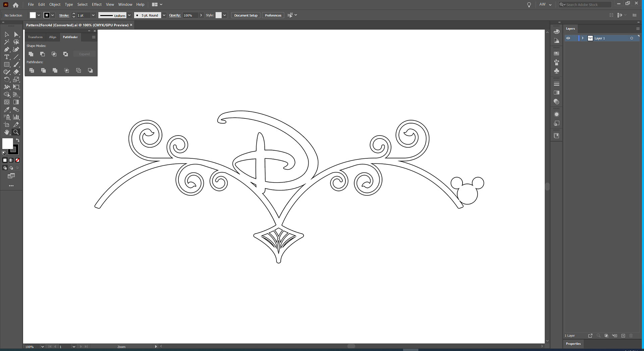Reset to default fill and stroke
Image resolution: width=644 pixels, height=351 pixels.
click(4, 153)
